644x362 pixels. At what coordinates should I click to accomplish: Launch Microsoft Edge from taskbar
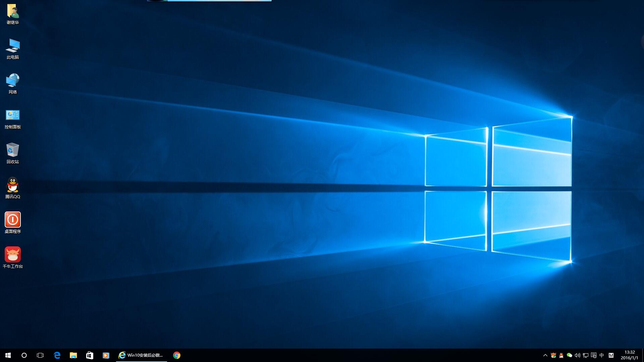click(57, 355)
